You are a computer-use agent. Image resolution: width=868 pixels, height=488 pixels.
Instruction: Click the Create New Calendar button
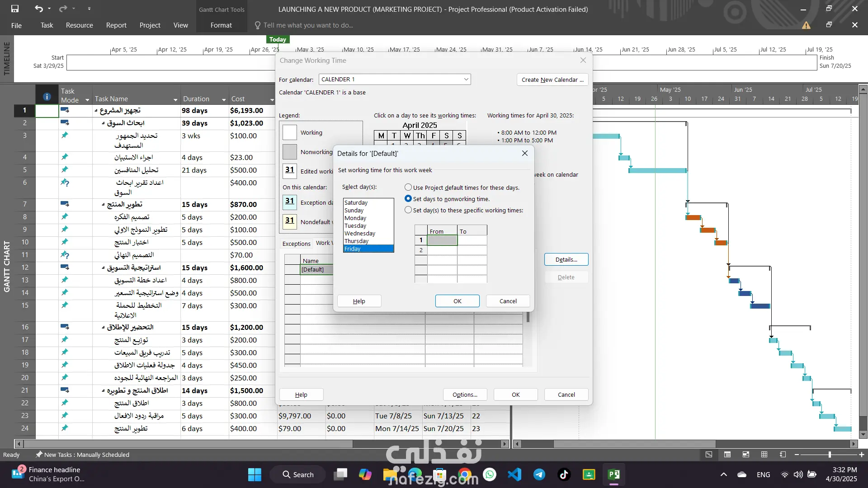(x=552, y=80)
